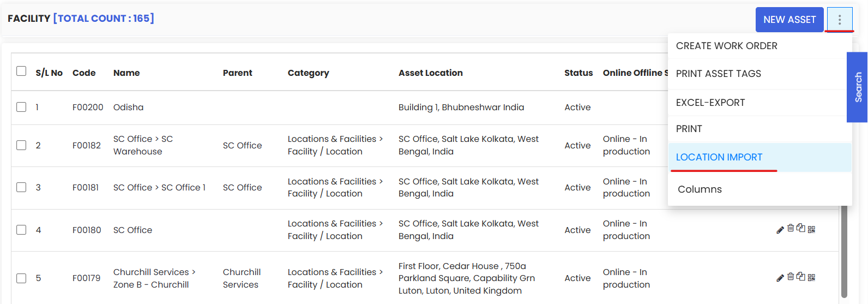This screenshot has height=304, width=868.
Task: Click the table's vertical scrollbar
Action: (x=844, y=251)
